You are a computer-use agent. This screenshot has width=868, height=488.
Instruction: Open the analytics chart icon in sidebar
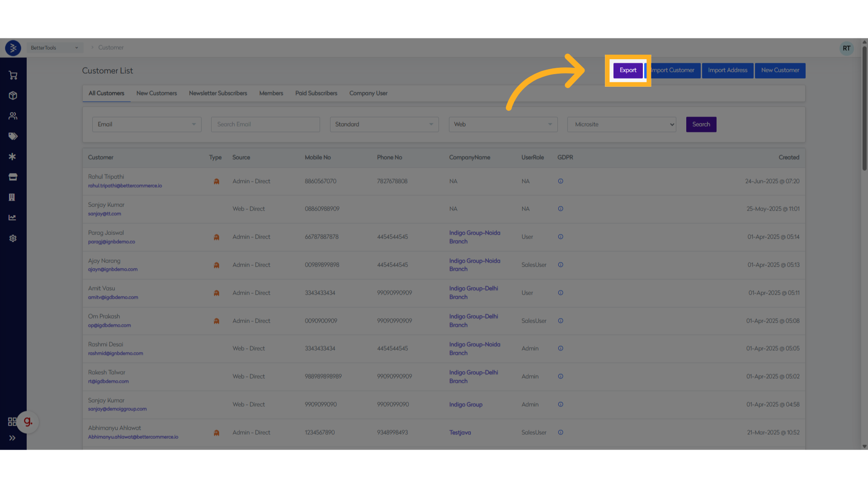[13, 218]
